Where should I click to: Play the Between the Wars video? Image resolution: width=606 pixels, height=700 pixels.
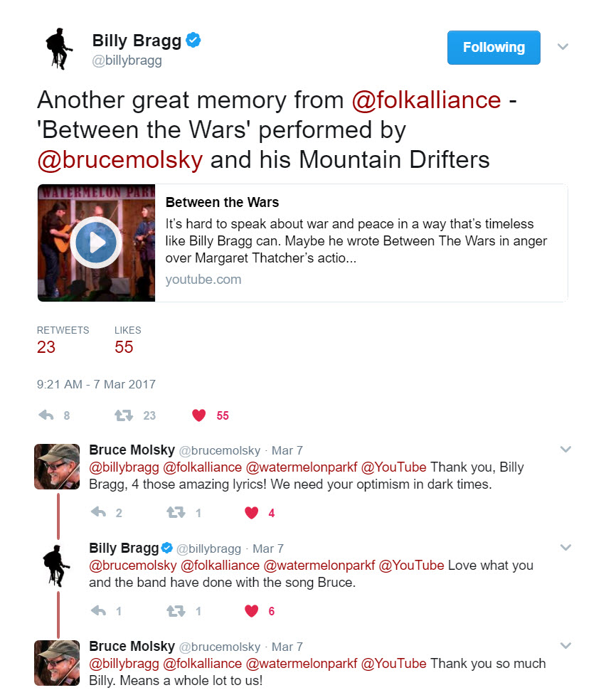96,243
